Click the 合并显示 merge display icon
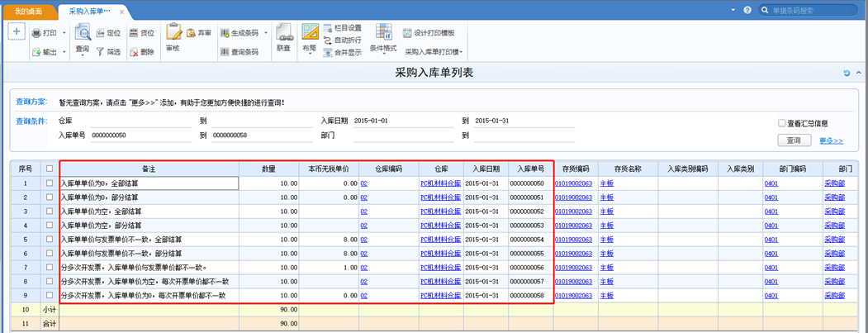The image size is (868, 333). click(x=328, y=53)
